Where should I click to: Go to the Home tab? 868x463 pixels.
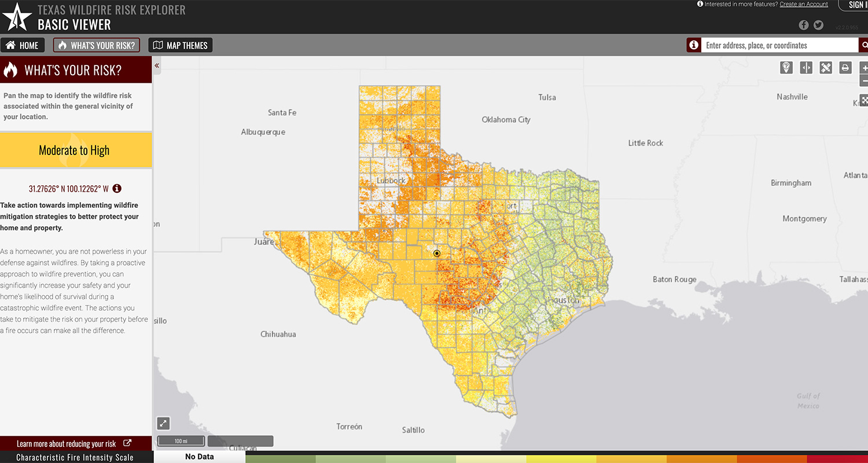(x=23, y=45)
